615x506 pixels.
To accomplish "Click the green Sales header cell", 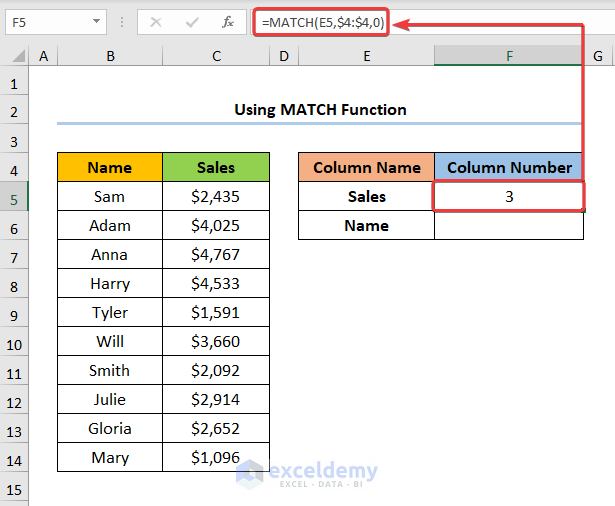I will coord(216,168).
